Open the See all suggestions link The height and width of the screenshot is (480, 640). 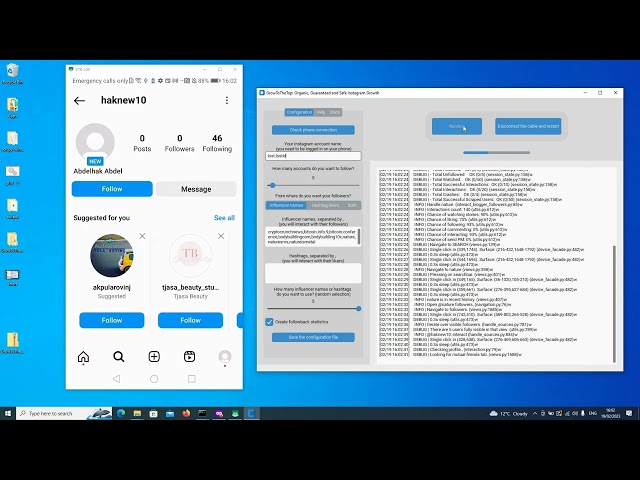pyautogui.click(x=224, y=218)
